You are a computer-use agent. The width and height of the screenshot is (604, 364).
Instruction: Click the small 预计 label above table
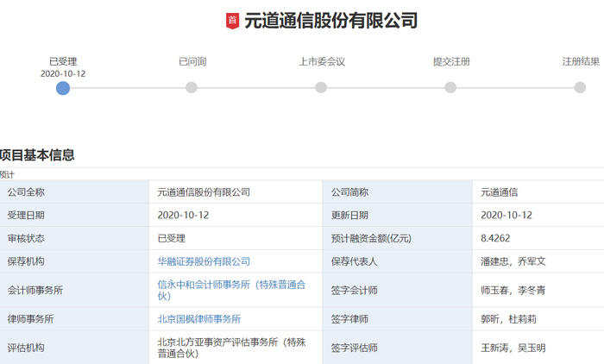point(7,175)
